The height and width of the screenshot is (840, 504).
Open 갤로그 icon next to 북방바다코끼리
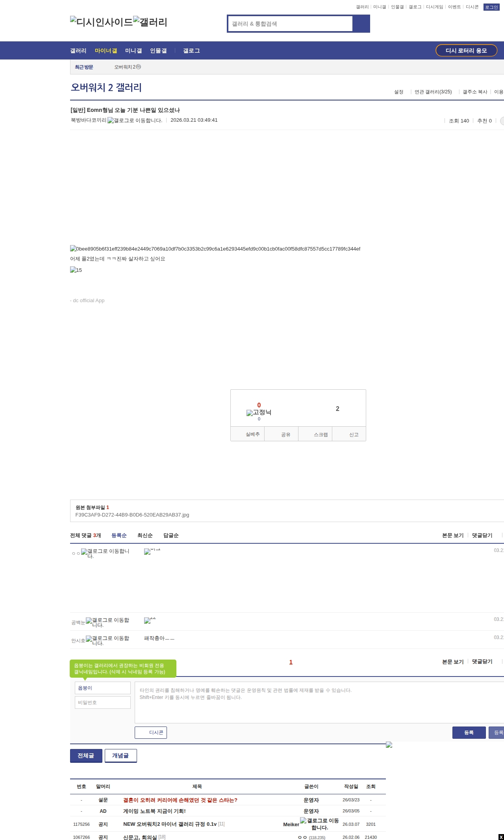[135, 120]
